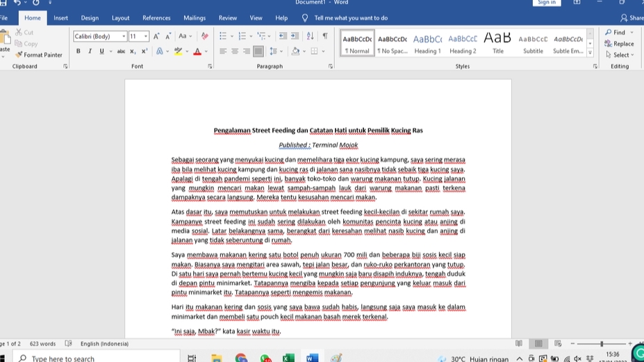Click Decrease Indent icon

[x=283, y=36]
